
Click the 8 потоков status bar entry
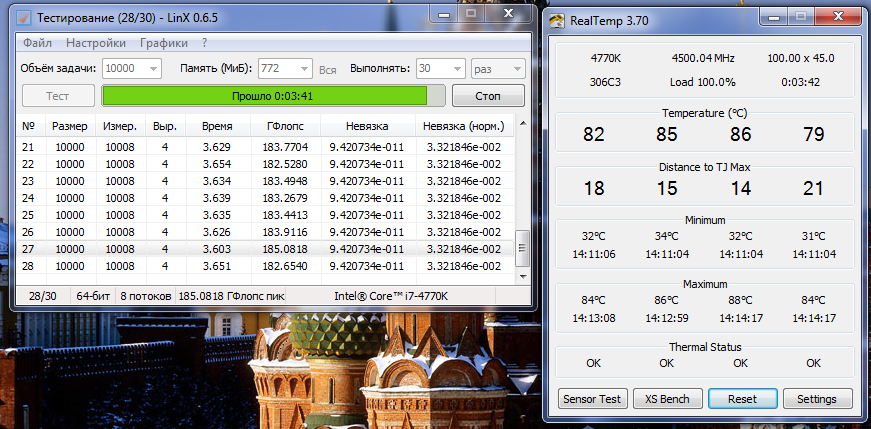pos(146,296)
